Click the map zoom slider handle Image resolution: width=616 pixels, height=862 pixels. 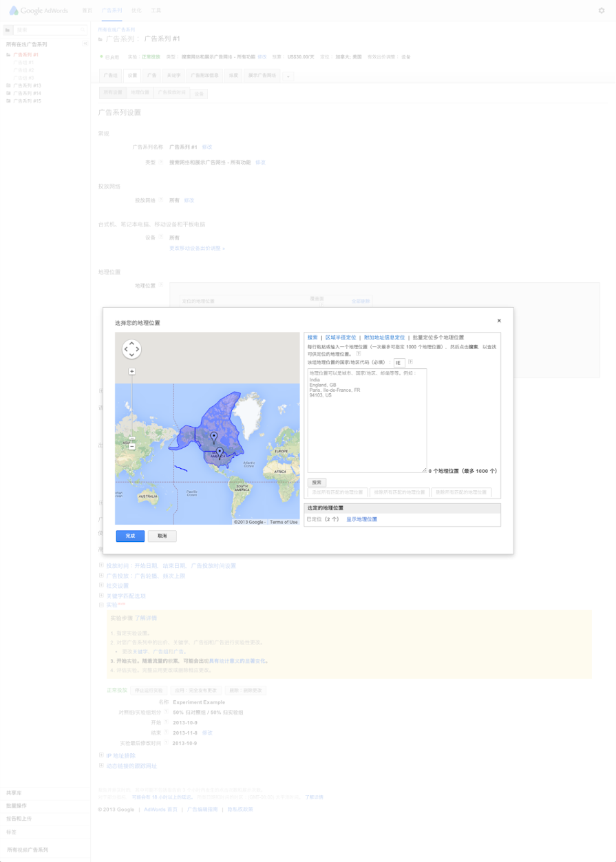coord(132,439)
